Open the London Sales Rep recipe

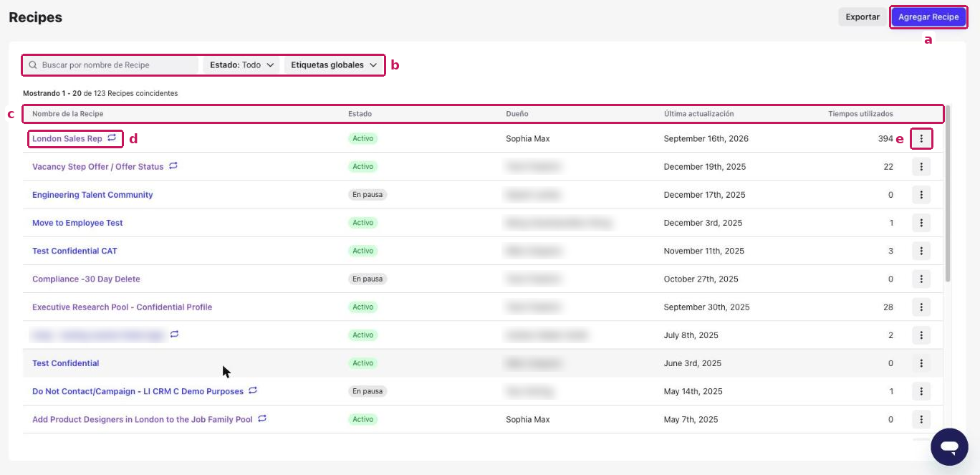point(67,138)
